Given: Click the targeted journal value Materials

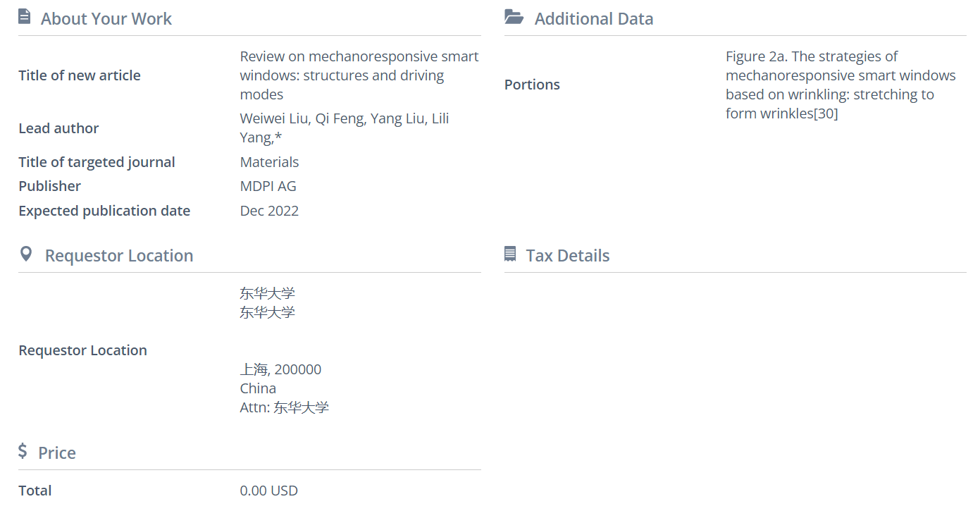Looking at the screenshot, I should point(269,162).
